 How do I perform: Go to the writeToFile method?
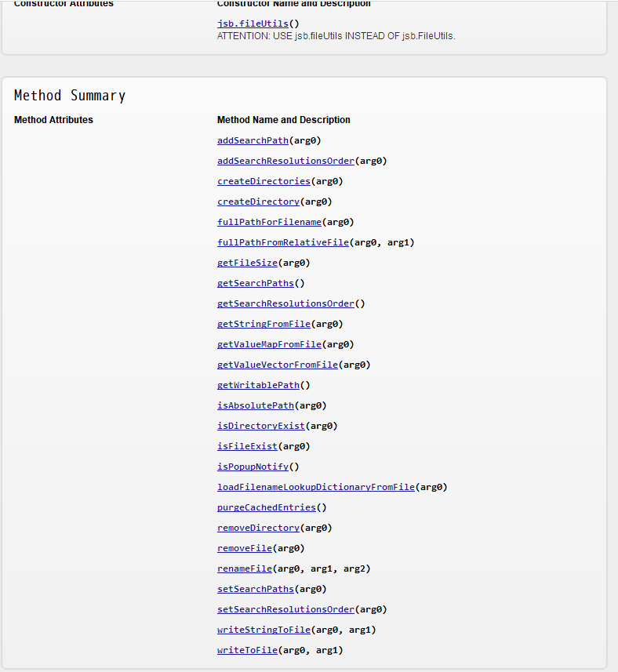247,650
